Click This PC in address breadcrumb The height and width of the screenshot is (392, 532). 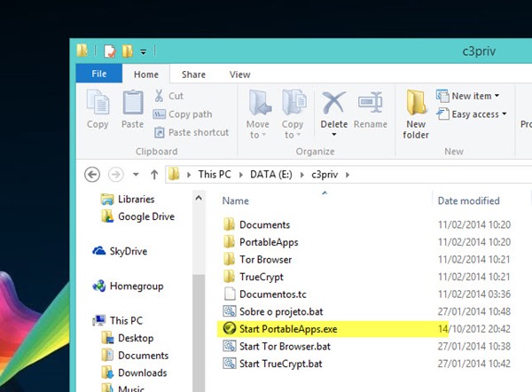tap(215, 175)
